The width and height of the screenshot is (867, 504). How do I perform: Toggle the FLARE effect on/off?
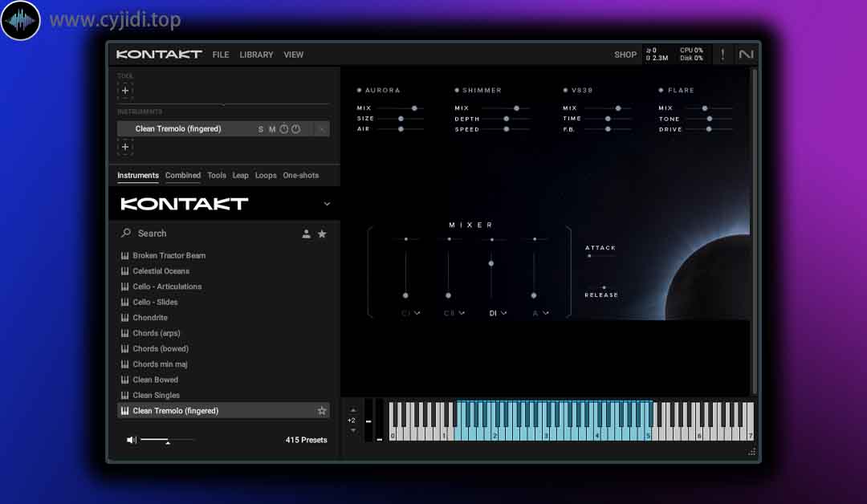point(661,90)
